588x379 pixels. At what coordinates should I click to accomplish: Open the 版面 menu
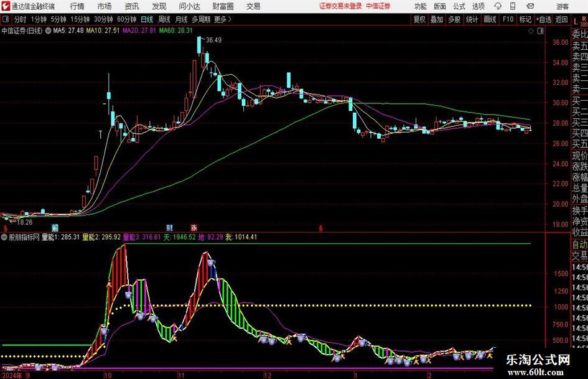pyautogui.click(x=440, y=6)
